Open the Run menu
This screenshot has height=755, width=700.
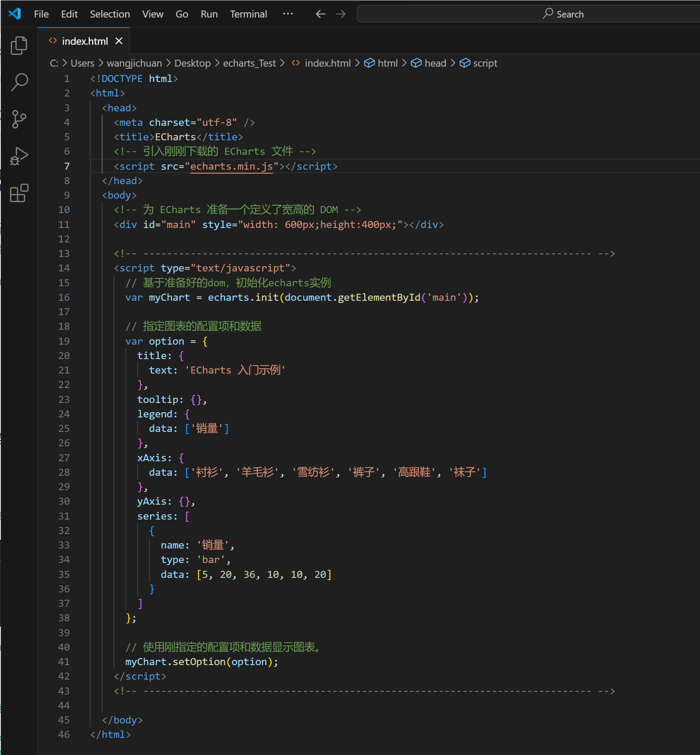(x=209, y=14)
